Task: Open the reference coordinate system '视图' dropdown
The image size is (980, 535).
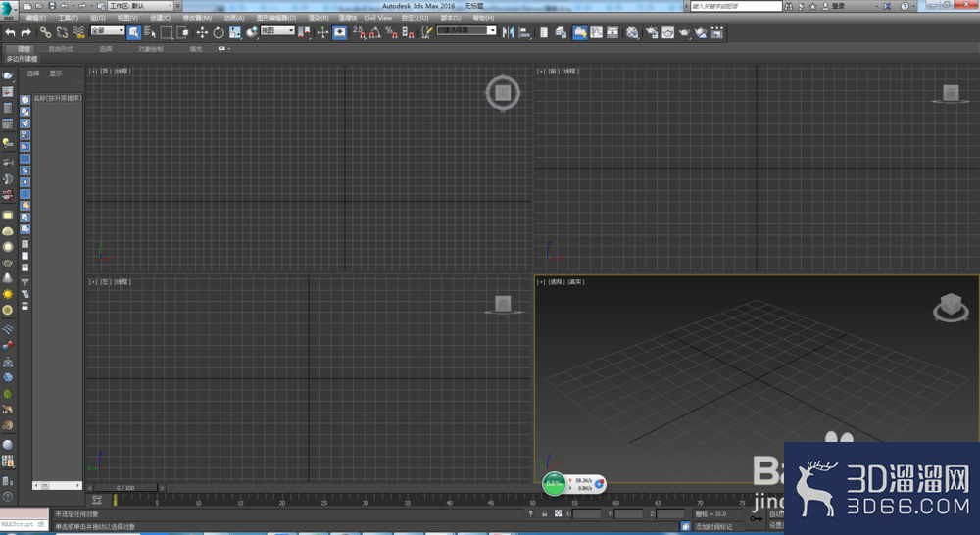Action: pyautogui.click(x=277, y=30)
